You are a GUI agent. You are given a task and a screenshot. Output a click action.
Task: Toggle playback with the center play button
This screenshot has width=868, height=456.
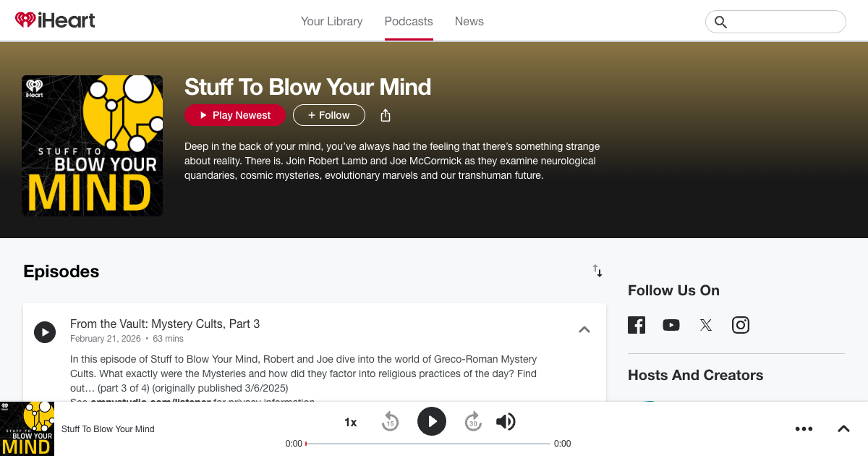tap(432, 421)
